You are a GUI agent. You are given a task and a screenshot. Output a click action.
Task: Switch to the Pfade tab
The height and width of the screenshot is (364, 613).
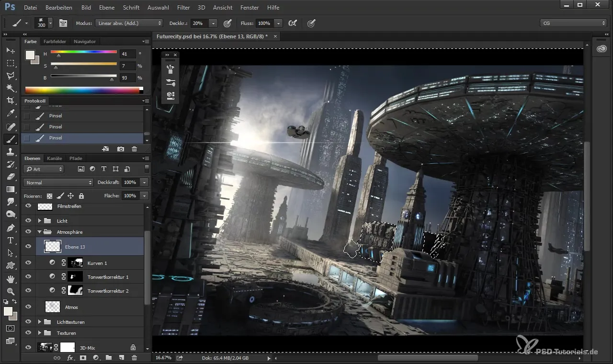(76, 158)
